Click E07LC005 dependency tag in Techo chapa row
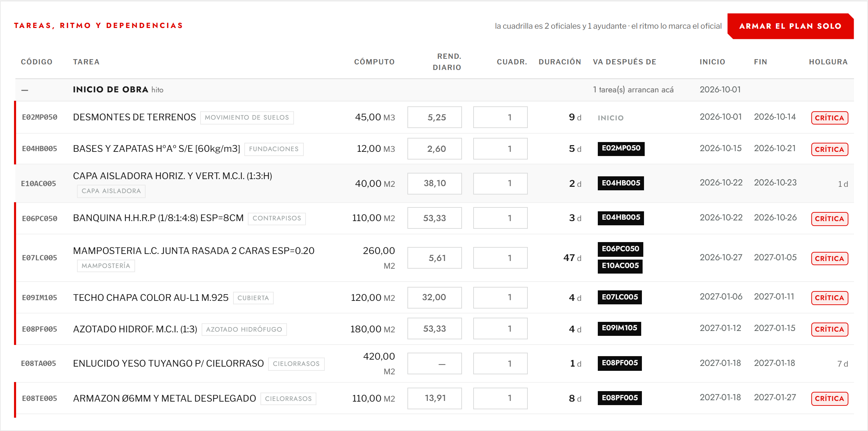The height and width of the screenshot is (431, 868). tap(619, 297)
